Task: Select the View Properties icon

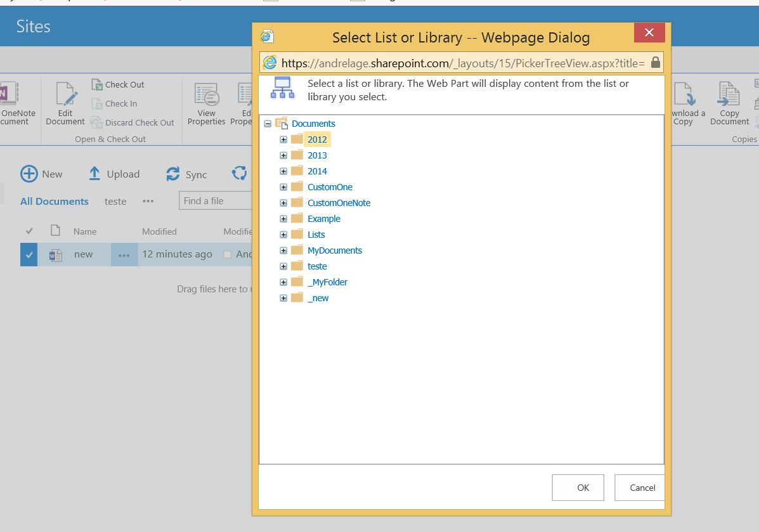Action: click(206, 95)
